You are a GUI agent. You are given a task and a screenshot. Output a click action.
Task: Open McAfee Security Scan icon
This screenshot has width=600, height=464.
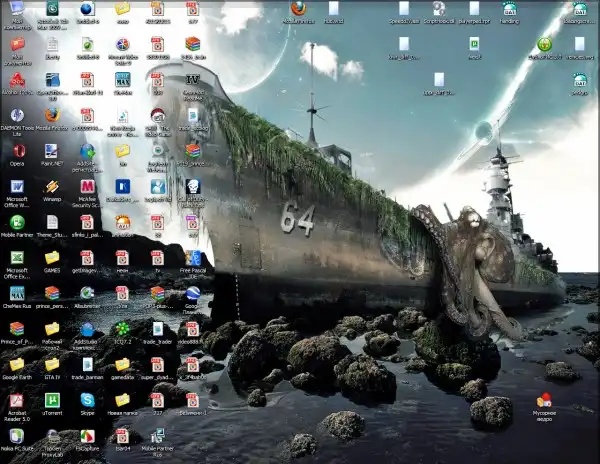(87, 187)
